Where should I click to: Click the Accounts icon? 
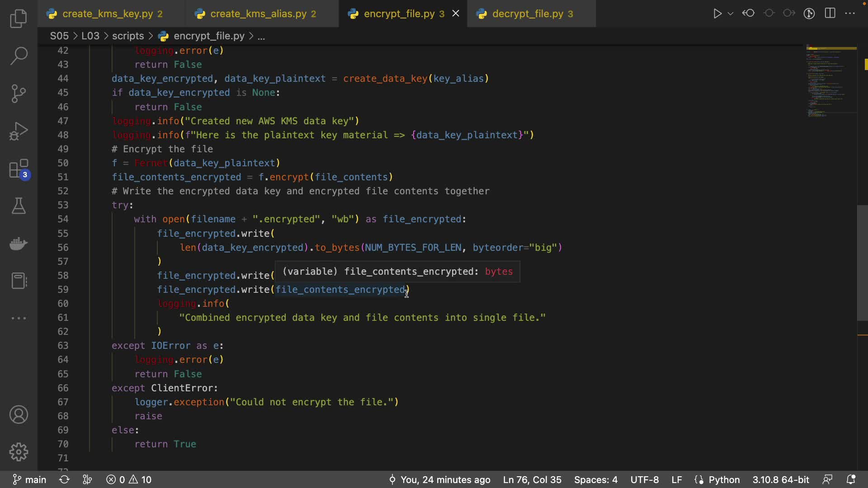(19, 414)
